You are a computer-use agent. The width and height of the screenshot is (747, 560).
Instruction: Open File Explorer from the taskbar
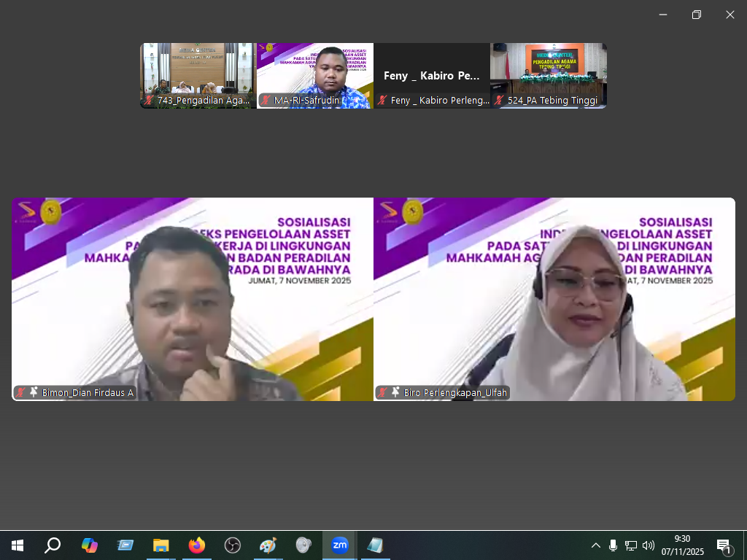(x=160, y=545)
